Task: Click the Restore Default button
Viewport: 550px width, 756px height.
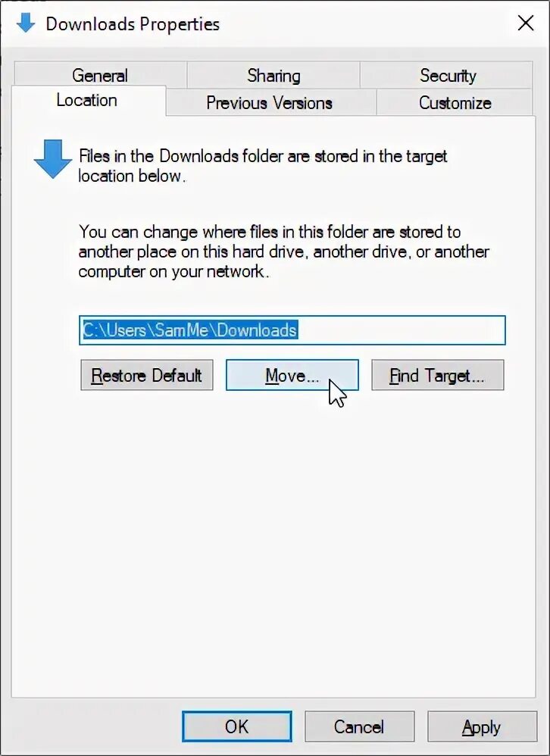Action: [x=146, y=375]
